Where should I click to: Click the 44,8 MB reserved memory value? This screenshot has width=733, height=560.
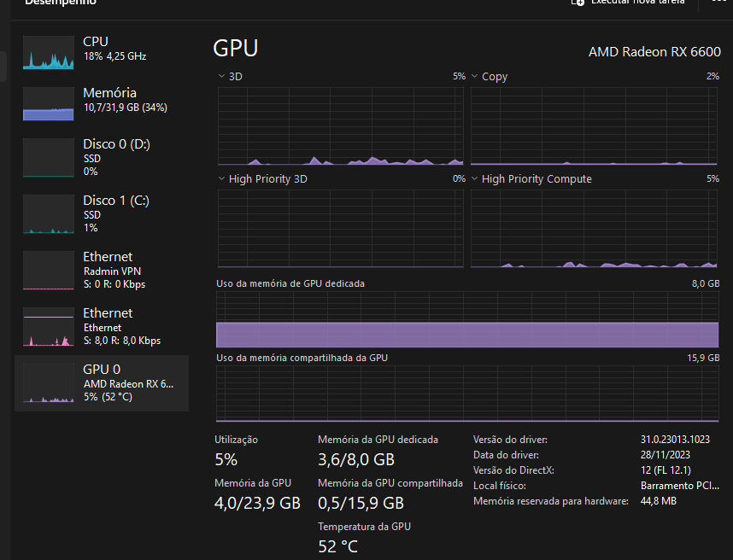click(x=658, y=501)
